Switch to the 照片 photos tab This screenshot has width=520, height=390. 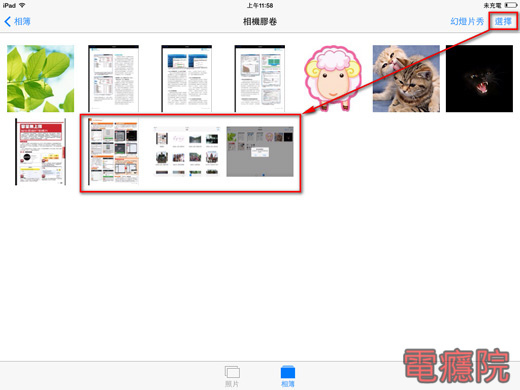232,377
